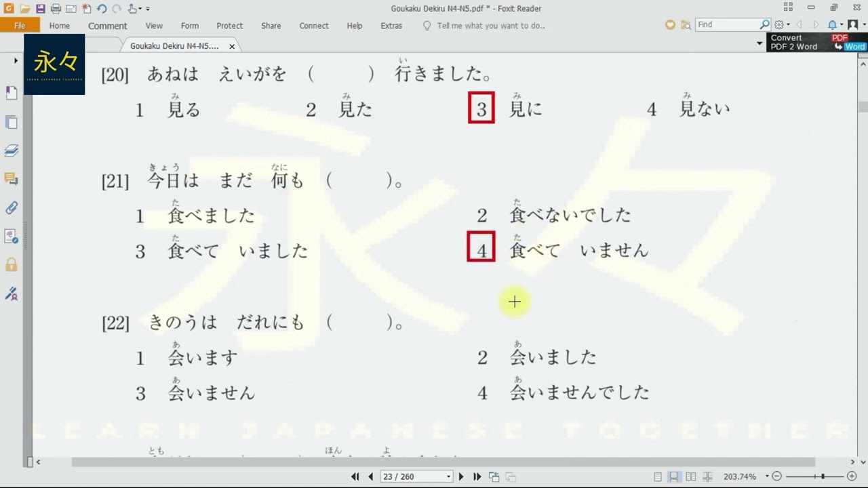
Task: Enable continuous facing view mode
Action: (x=707, y=476)
